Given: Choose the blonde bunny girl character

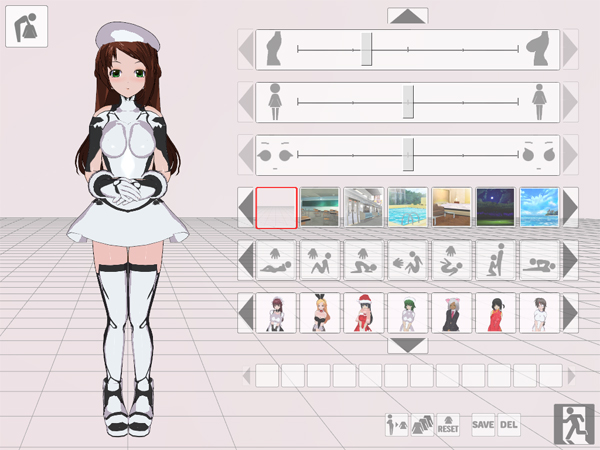Looking at the screenshot, I should 320,313.
